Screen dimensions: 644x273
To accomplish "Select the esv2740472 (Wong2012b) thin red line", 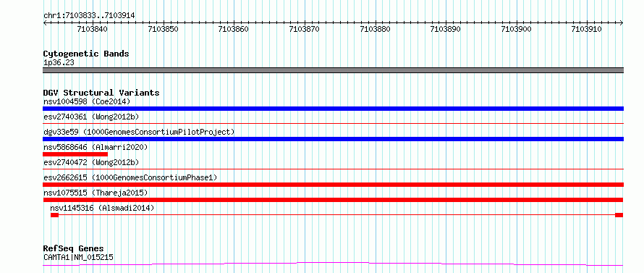I will pos(333,169).
